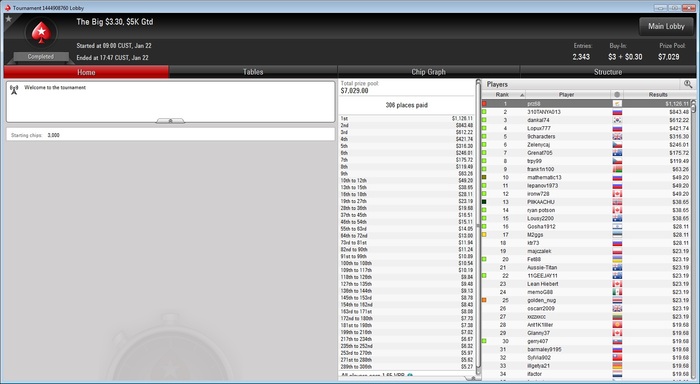Select player row majczalek
Viewport: 700px width, 384px height.
click(586, 251)
